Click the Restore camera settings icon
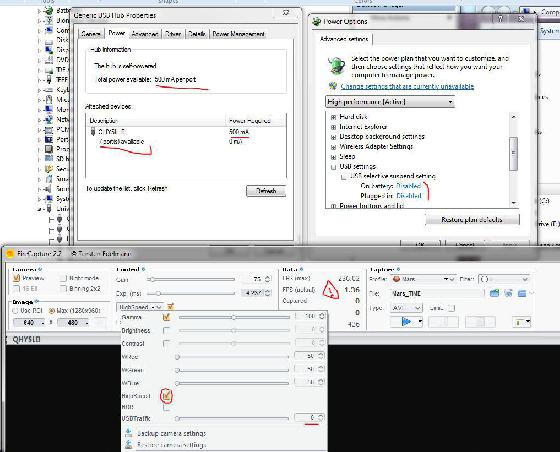 [x=129, y=445]
